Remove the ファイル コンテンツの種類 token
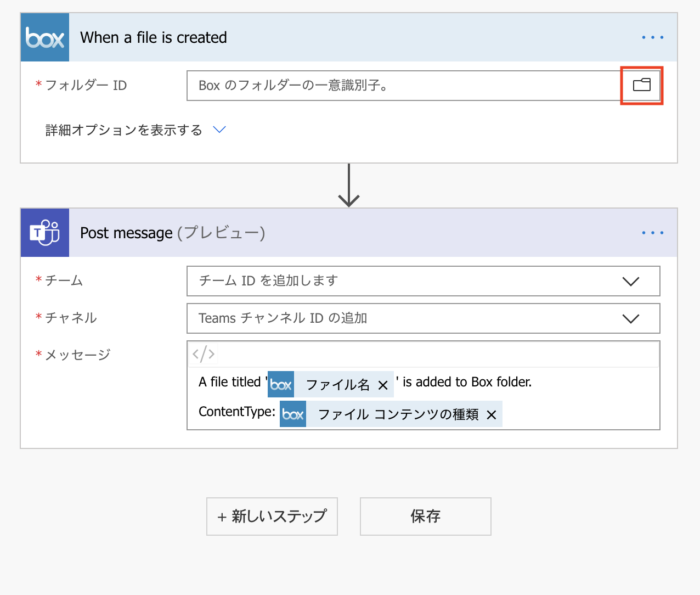 pyautogui.click(x=491, y=414)
